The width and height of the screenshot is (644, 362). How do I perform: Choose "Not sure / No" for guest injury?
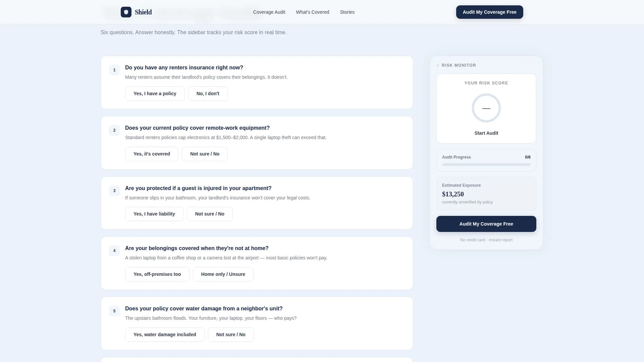[x=210, y=214]
